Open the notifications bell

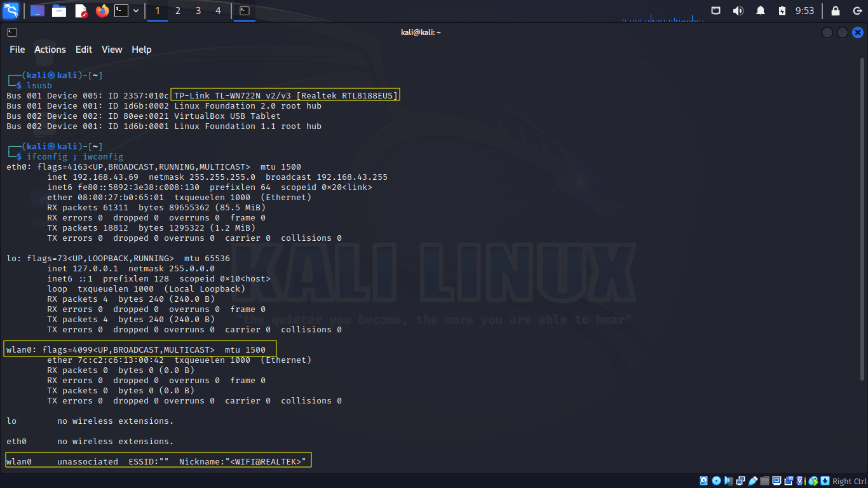[x=761, y=11]
